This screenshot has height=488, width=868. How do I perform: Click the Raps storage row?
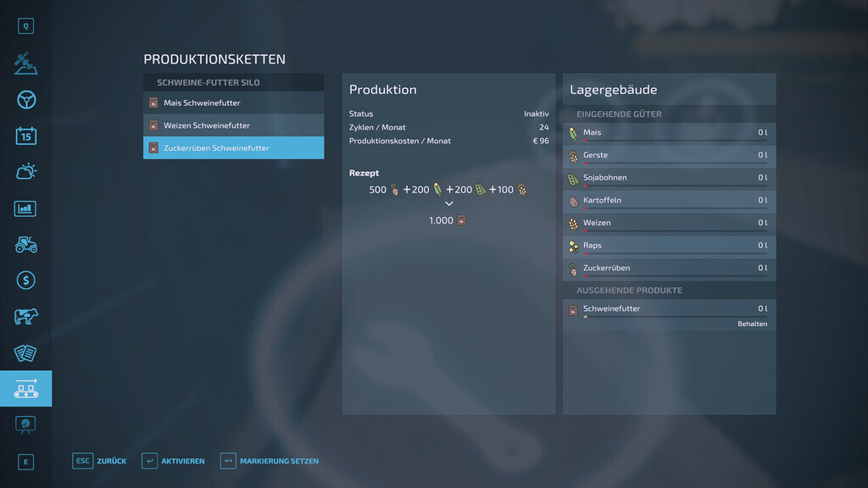click(670, 247)
